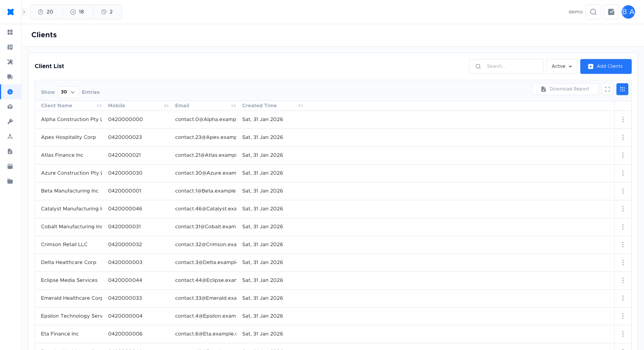Image resolution: width=644 pixels, height=350 pixels.
Task: Open the BA user avatar menu
Action: 628,12
